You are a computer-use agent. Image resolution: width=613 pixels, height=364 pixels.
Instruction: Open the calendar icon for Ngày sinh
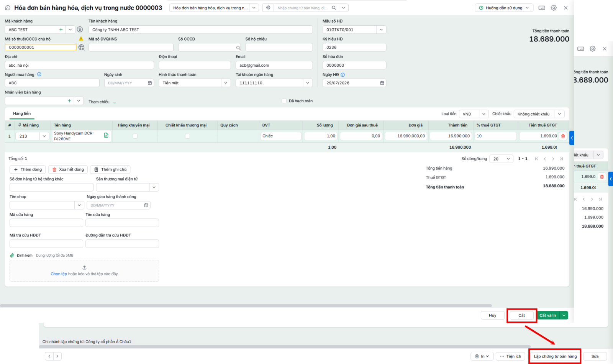pos(150,83)
